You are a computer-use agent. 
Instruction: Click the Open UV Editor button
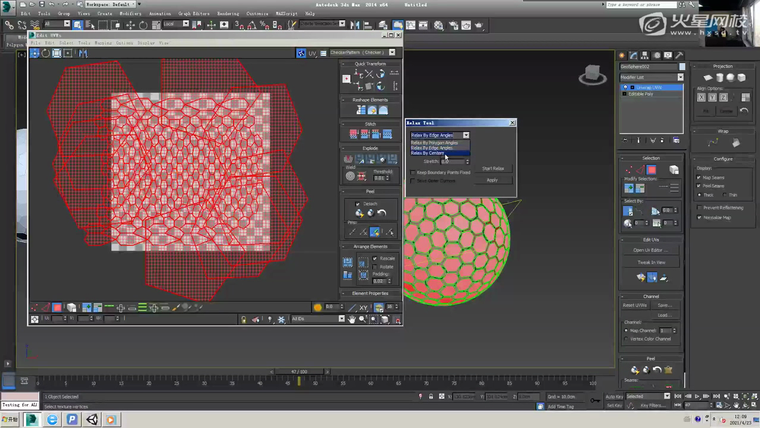tap(650, 250)
